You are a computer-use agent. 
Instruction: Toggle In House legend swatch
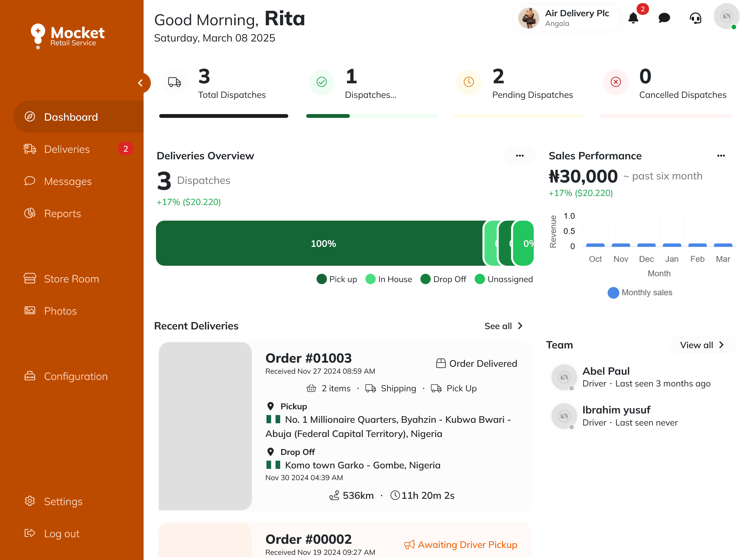[370, 279]
